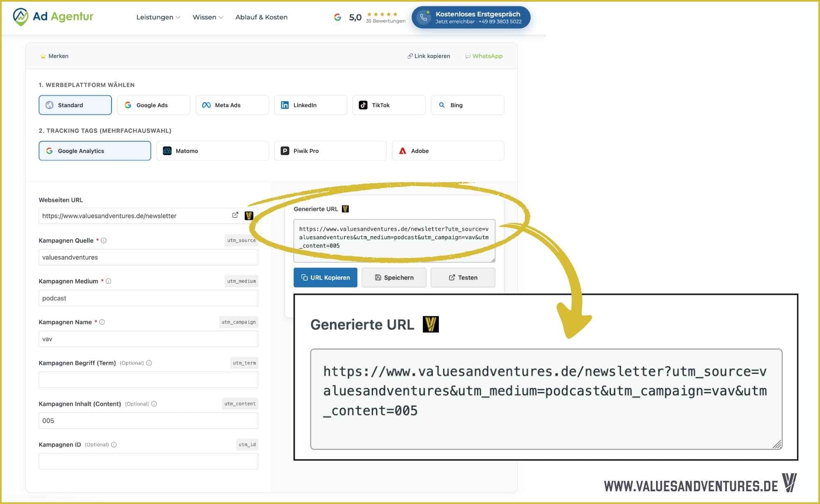Click the Testen button

[463, 278]
